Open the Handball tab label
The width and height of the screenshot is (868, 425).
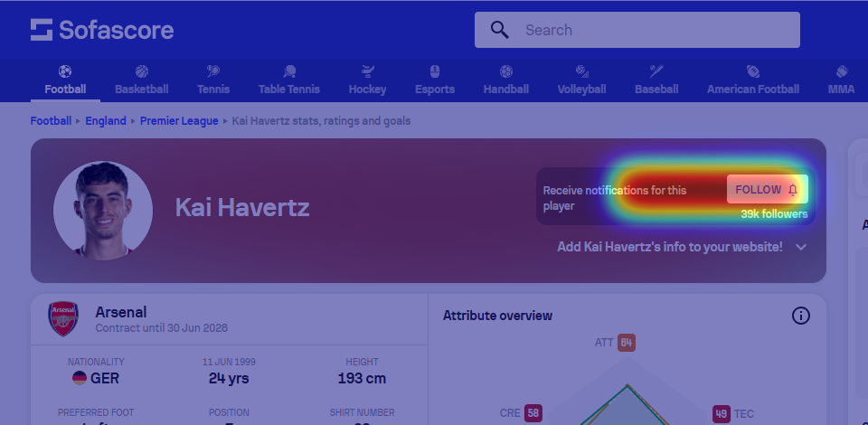(506, 90)
